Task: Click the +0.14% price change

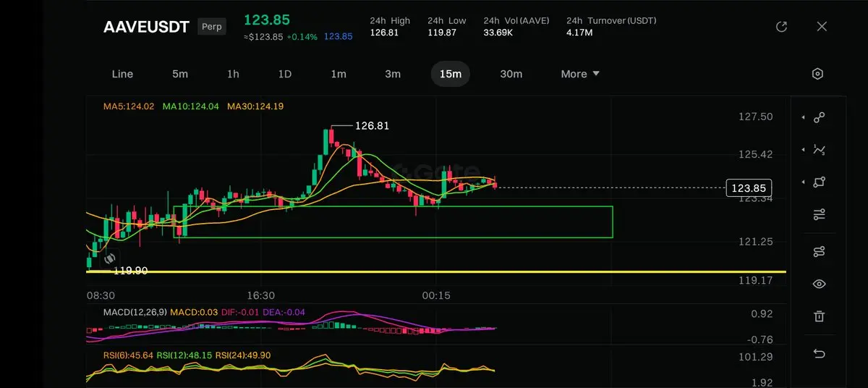Action: 302,37
